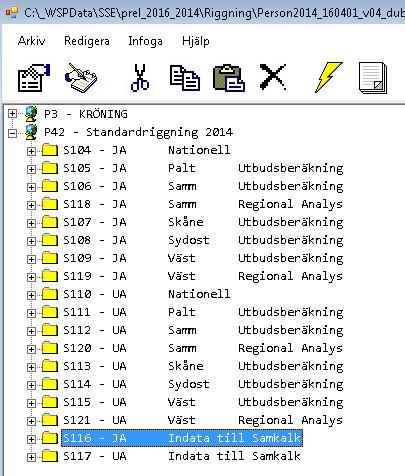Click the folder icon of S106
This screenshot has width=405, height=476.
pyautogui.click(x=50, y=186)
